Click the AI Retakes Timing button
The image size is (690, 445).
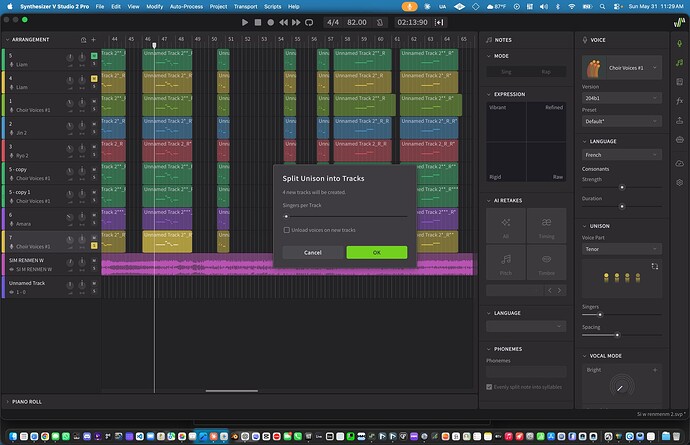coord(546,226)
